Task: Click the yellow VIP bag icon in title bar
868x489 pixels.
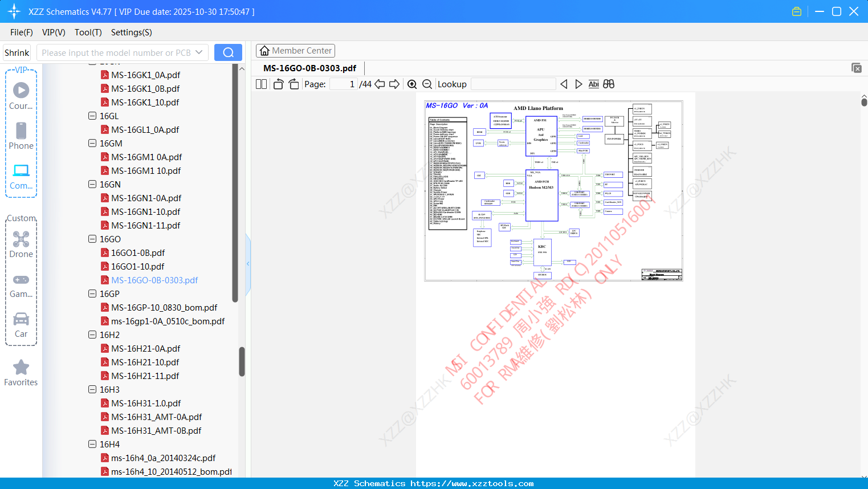Action: [x=797, y=11]
